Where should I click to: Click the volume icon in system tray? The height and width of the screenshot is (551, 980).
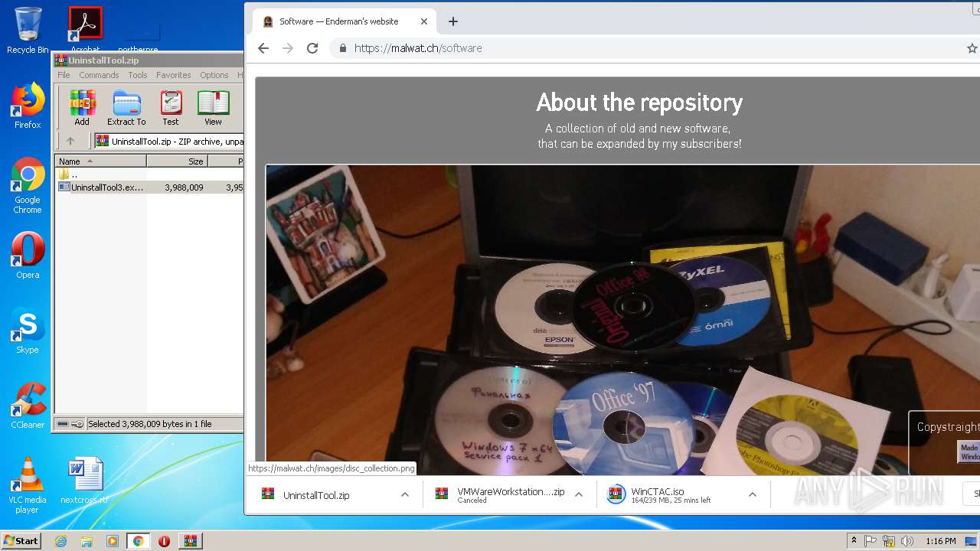click(x=907, y=541)
